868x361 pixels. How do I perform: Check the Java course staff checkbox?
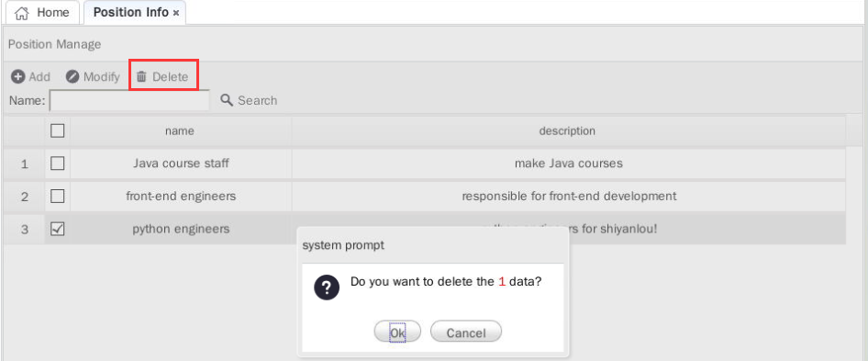tap(58, 164)
